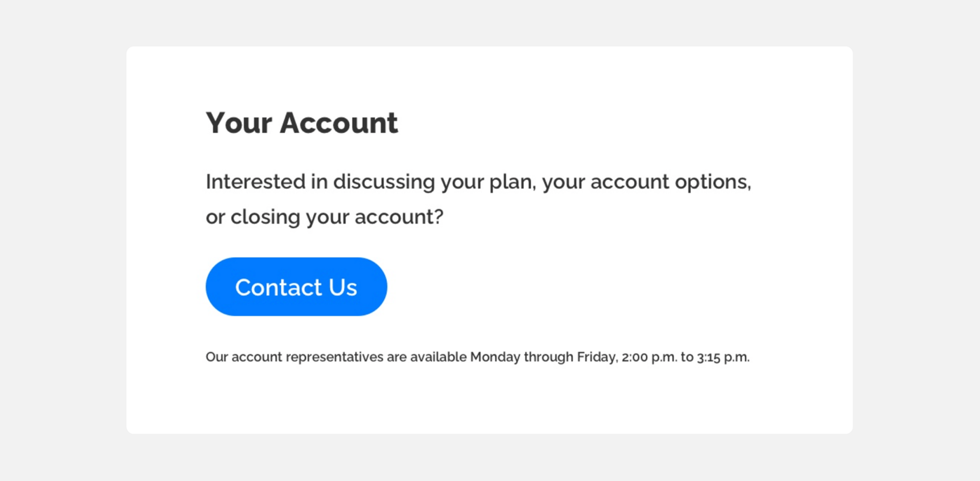Click the "or closing your account?" line
Image resolution: width=980 pixels, height=481 pixels.
324,217
